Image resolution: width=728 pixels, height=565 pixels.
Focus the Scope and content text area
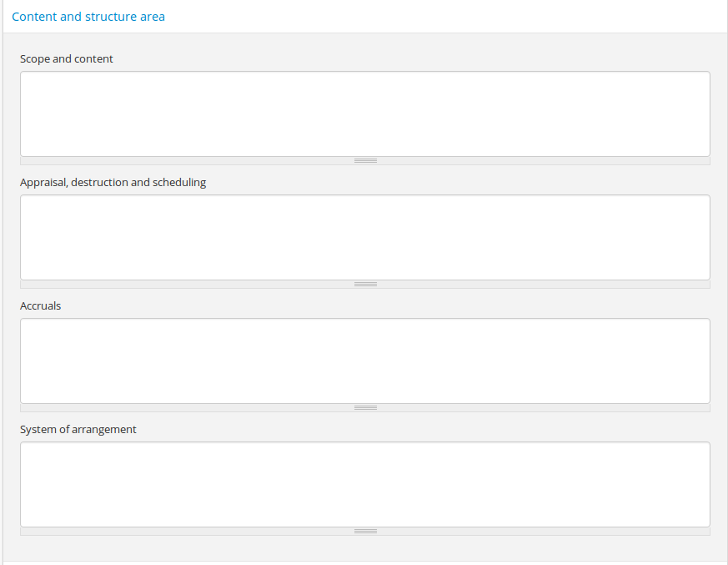point(365,114)
